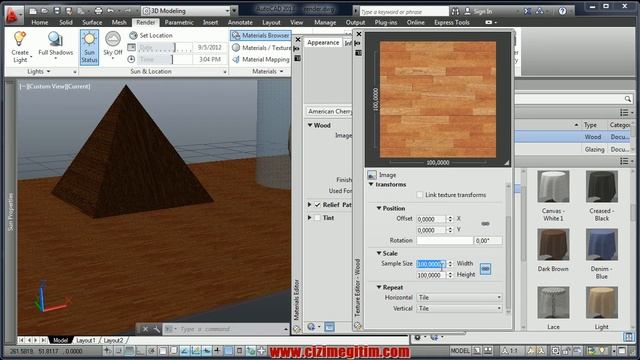The height and width of the screenshot is (360, 640).
Task: Open the Materials Browser
Action: [260, 36]
